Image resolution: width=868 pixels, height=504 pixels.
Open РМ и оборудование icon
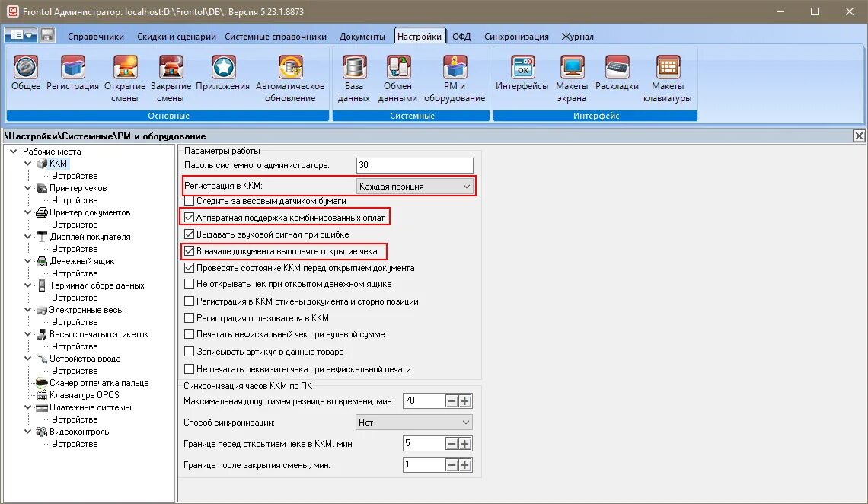(455, 78)
